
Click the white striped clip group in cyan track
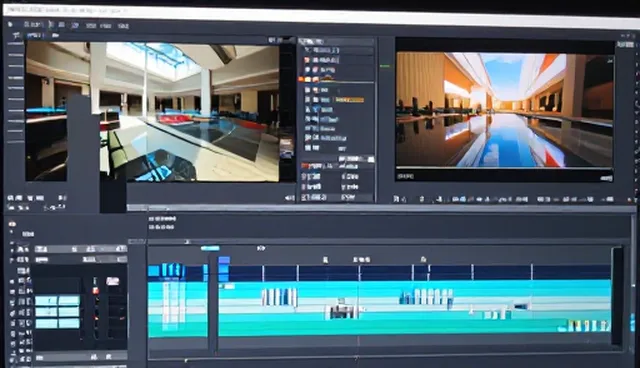click(x=279, y=297)
